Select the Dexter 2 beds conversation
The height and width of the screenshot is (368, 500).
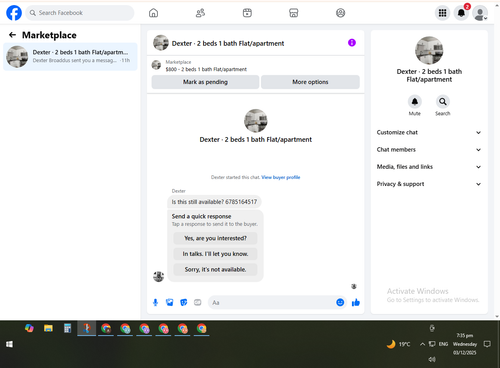click(x=70, y=56)
